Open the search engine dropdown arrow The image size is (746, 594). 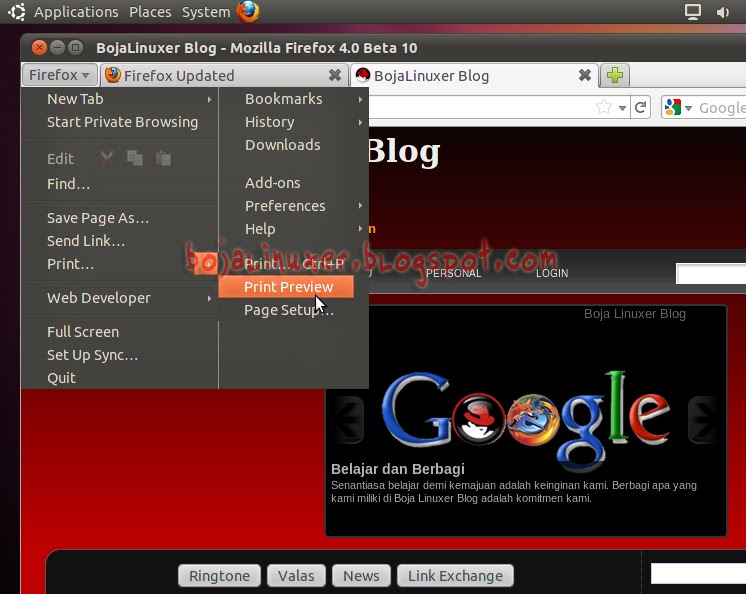[x=688, y=108]
